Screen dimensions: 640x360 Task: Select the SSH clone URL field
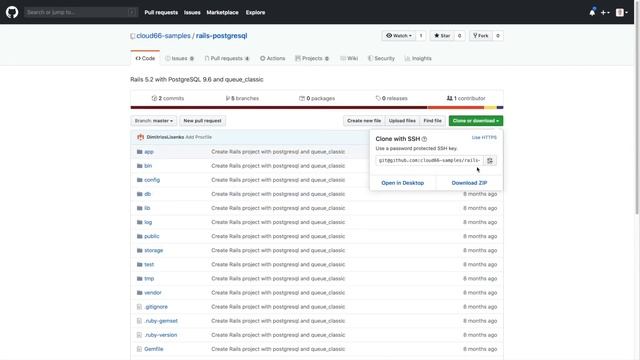[x=429, y=160]
